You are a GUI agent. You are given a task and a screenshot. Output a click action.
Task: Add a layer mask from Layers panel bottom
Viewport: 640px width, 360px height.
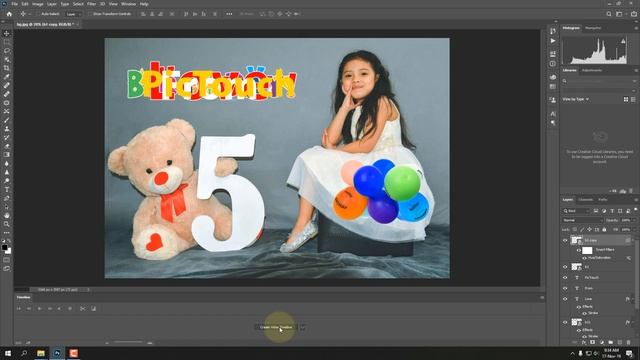pyautogui.click(x=593, y=342)
